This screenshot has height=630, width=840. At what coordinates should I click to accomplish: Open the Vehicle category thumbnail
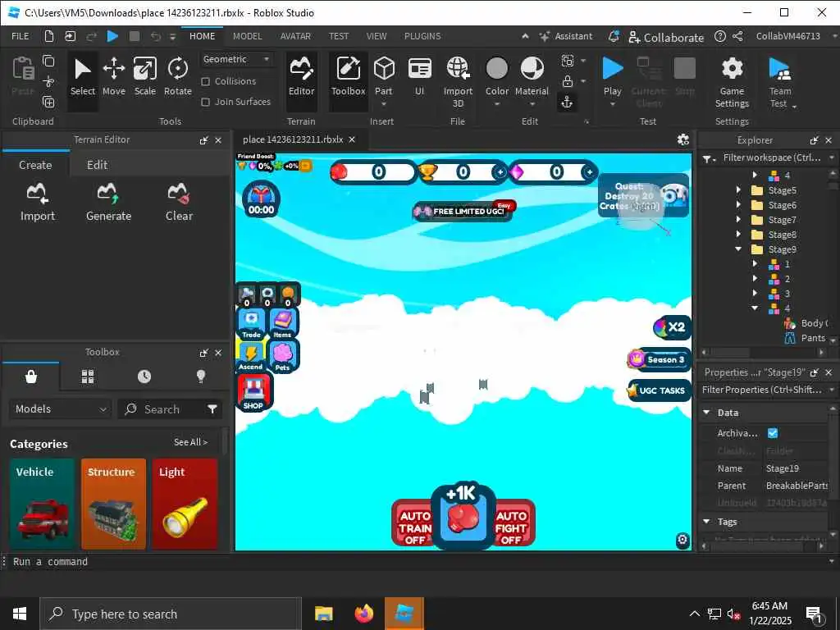tap(42, 504)
